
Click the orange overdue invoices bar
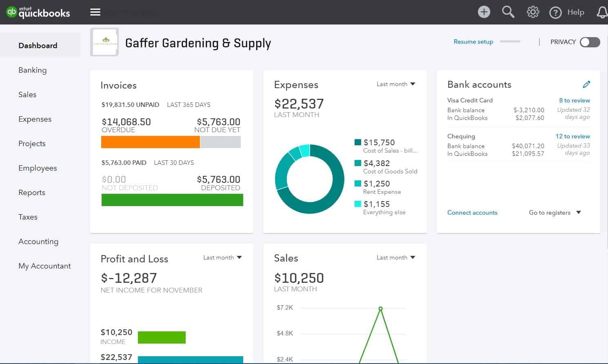pyautogui.click(x=151, y=142)
